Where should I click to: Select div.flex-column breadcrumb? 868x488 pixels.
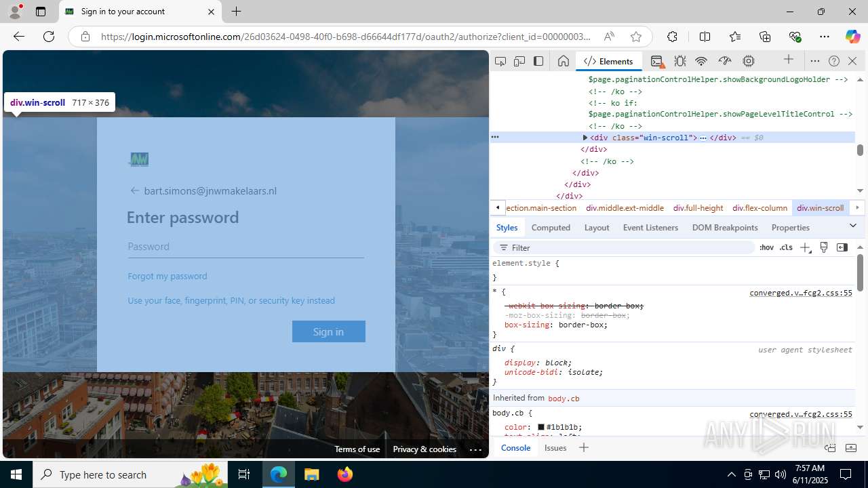click(759, 208)
